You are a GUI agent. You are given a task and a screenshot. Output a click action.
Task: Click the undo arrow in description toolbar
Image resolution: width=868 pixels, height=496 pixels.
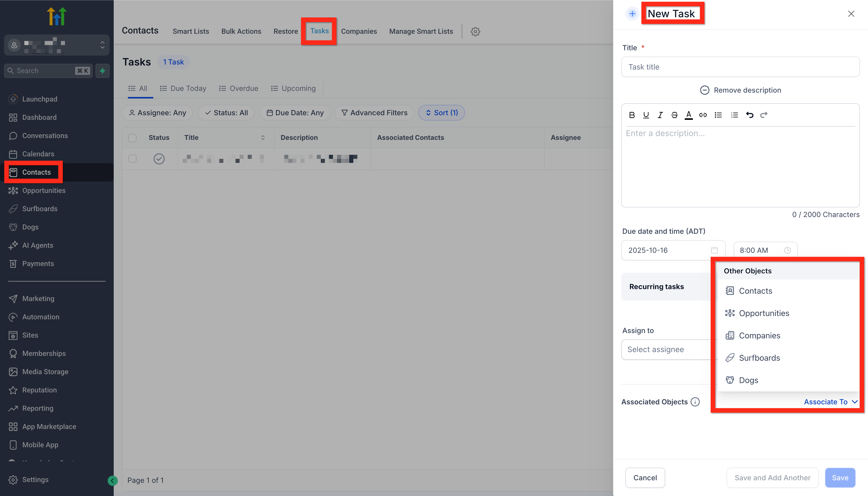[749, 115]
